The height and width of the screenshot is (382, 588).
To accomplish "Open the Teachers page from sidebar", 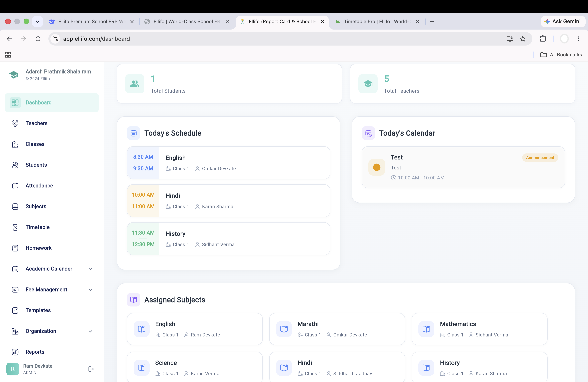I will pos(52,123).
